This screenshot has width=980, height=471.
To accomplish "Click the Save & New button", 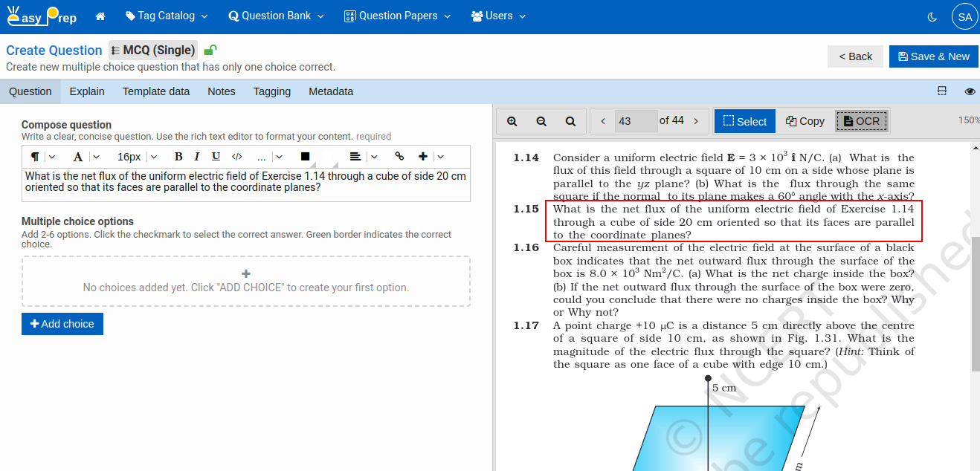I will [x=933, y=56].
